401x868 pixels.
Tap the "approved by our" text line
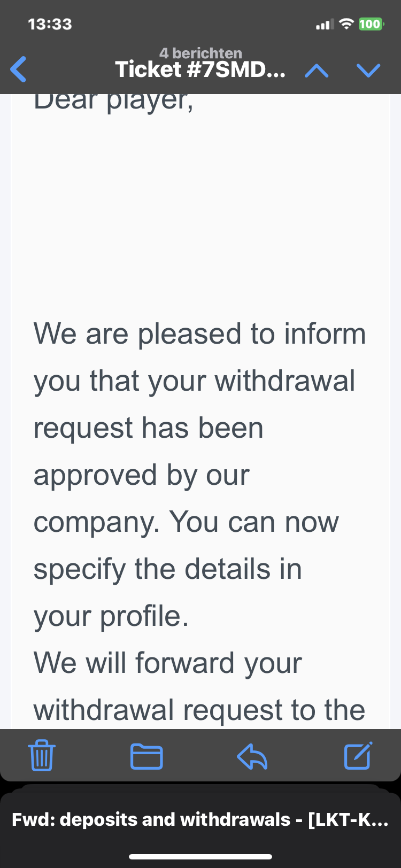[142, 475]
